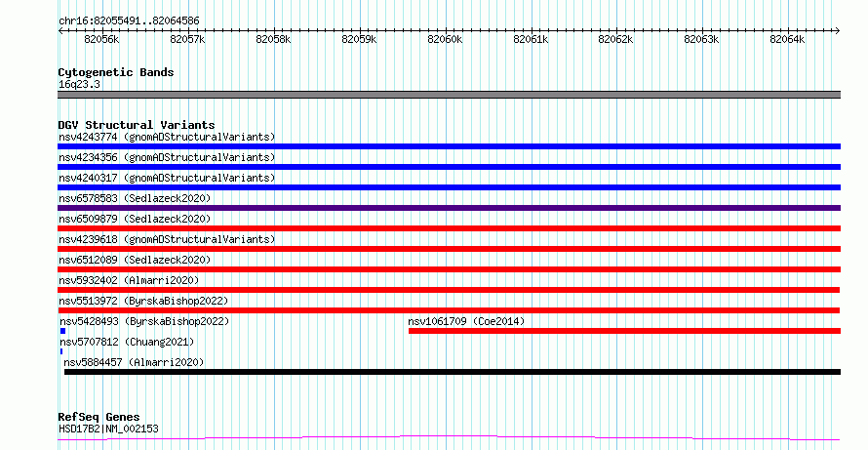Select the red bar under nsv4239618

click(449, 249)
